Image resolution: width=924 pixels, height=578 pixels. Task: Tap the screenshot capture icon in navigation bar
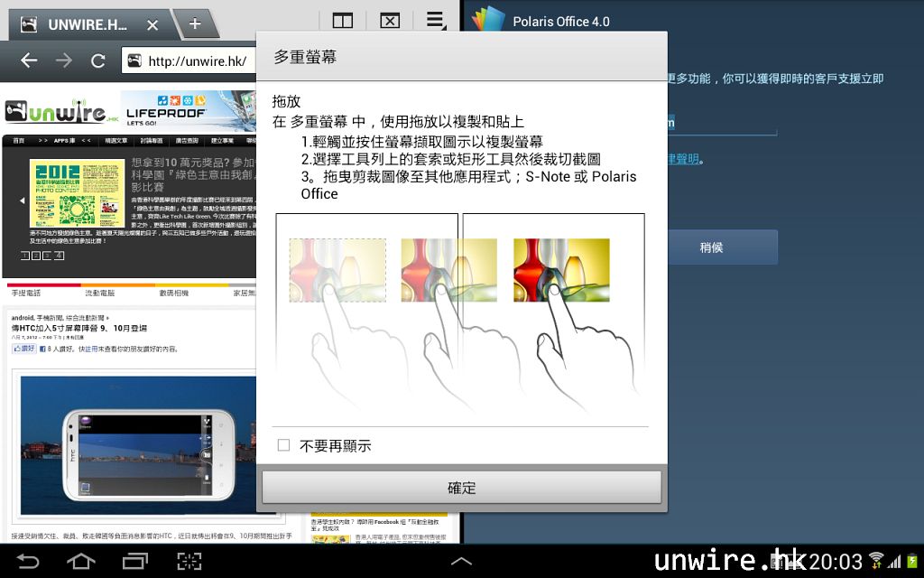[x=189, y=562]
